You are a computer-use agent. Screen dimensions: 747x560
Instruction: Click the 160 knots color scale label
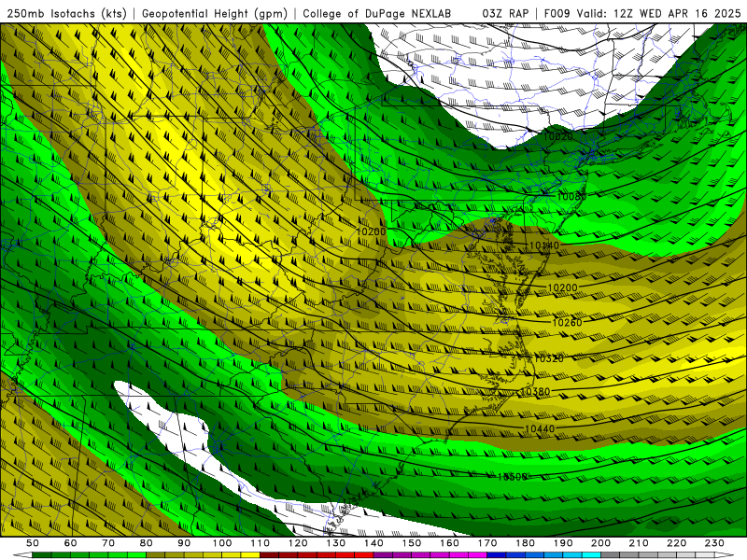[449, 543]
